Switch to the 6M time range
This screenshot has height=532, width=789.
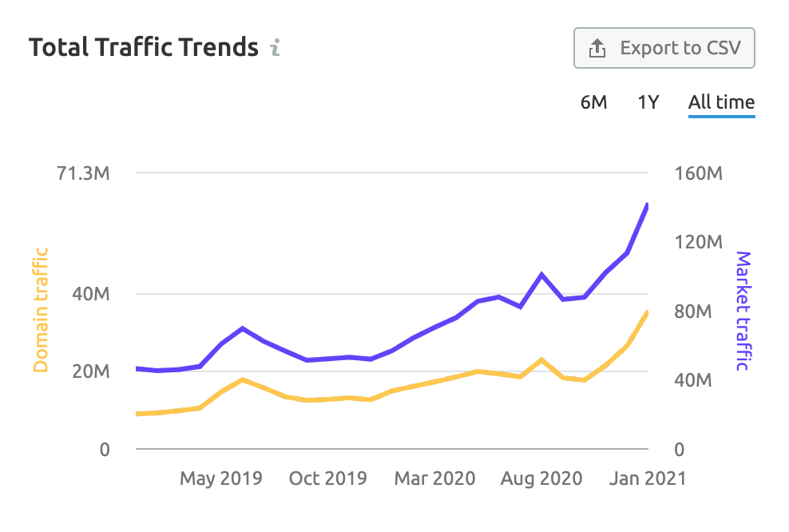coord(595,102)
